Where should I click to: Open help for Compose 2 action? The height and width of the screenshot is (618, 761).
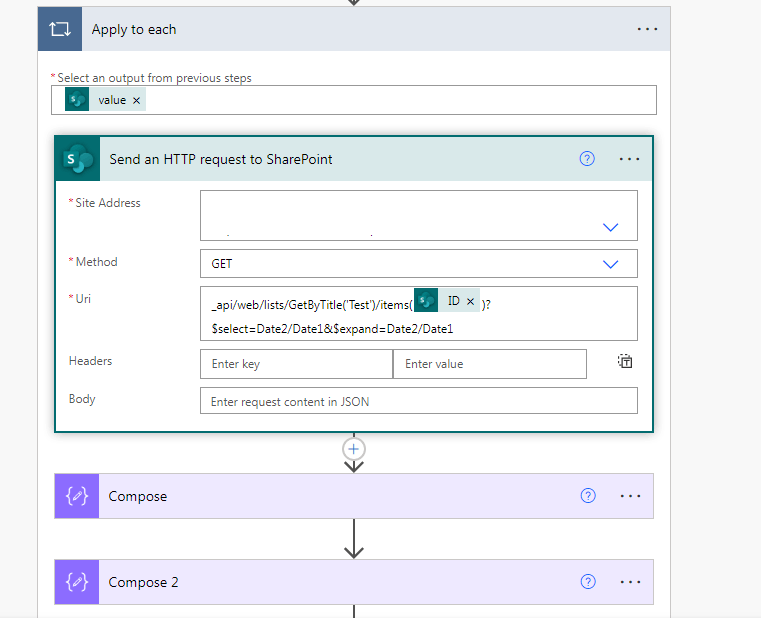588,582
